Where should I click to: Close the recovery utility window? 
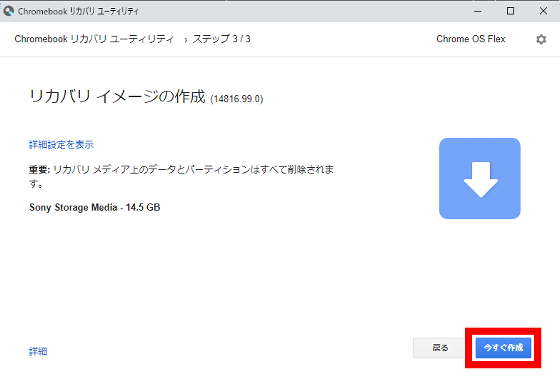pyautogui.click(x=543, y=11)
